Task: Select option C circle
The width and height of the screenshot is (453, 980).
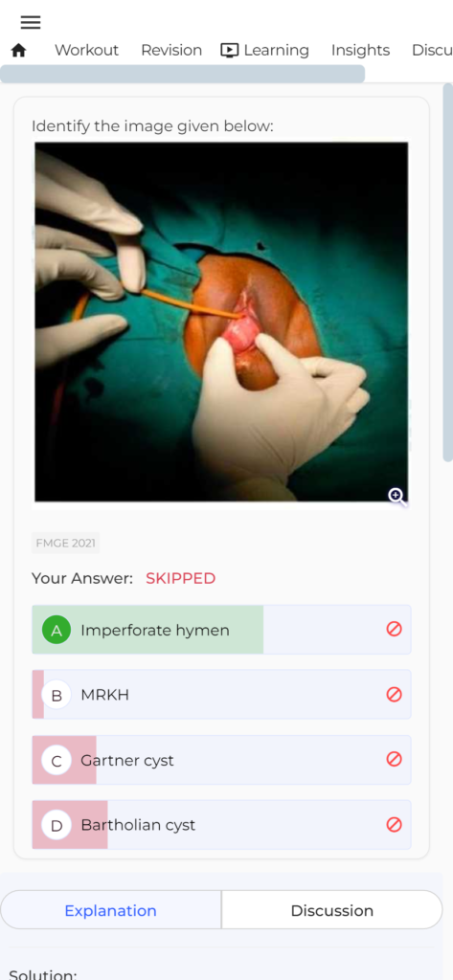Action: tap(57, 761)
